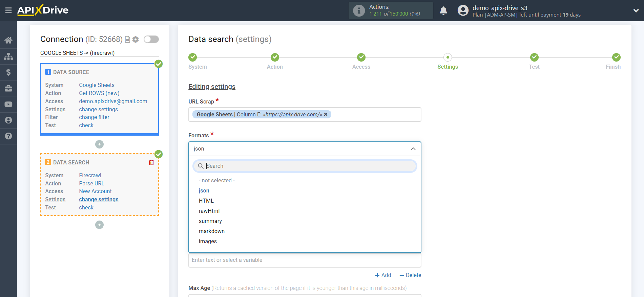644x297 pixels.
Task: Add a block after Data Search
Action: click(x=99, y=225)
